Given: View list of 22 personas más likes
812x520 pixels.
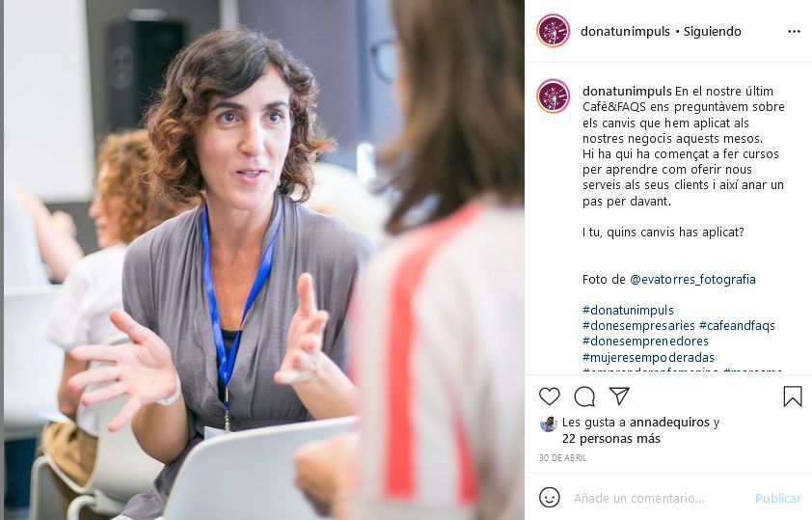Looking at the screenshot, I should coord(611,439).
